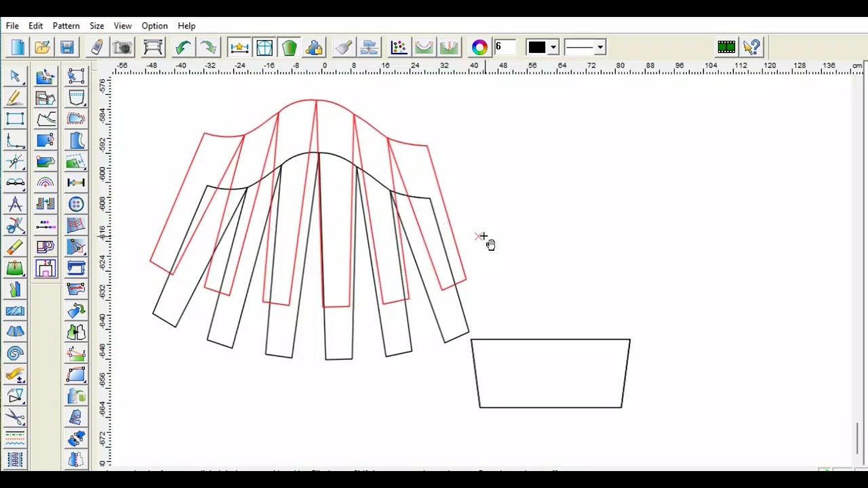Image resolution: width=868 pixels, height=488 pixels.
Task: Open the File menu
Action: 12,26
